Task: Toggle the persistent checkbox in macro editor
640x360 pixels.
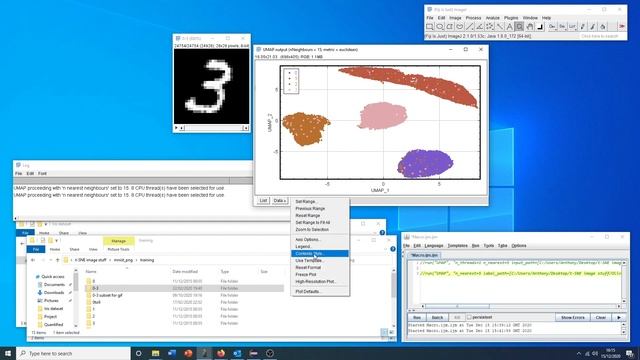Action: (469, 317)
